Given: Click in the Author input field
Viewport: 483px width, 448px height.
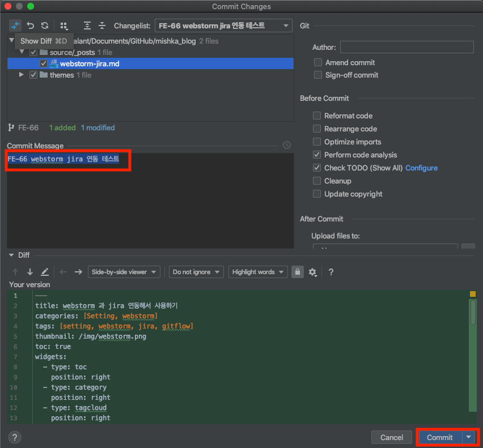Looking at the screenshot, I should (406, 47).
